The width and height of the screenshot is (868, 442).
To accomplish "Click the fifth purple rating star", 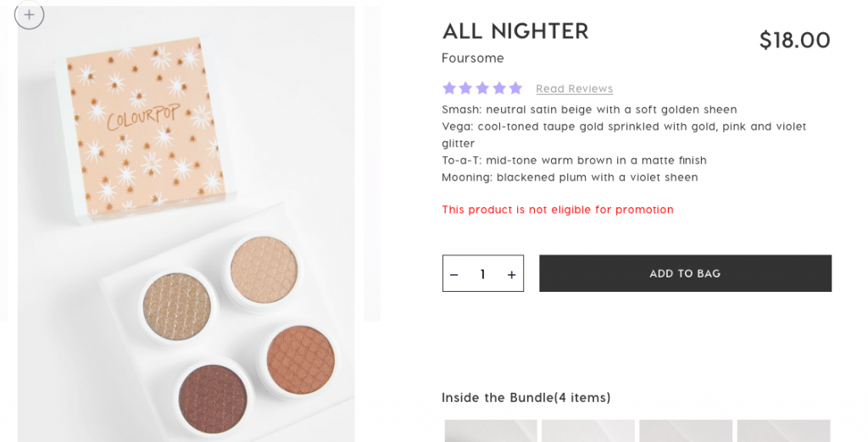I will pyautogui.click(x=515, y=88).
